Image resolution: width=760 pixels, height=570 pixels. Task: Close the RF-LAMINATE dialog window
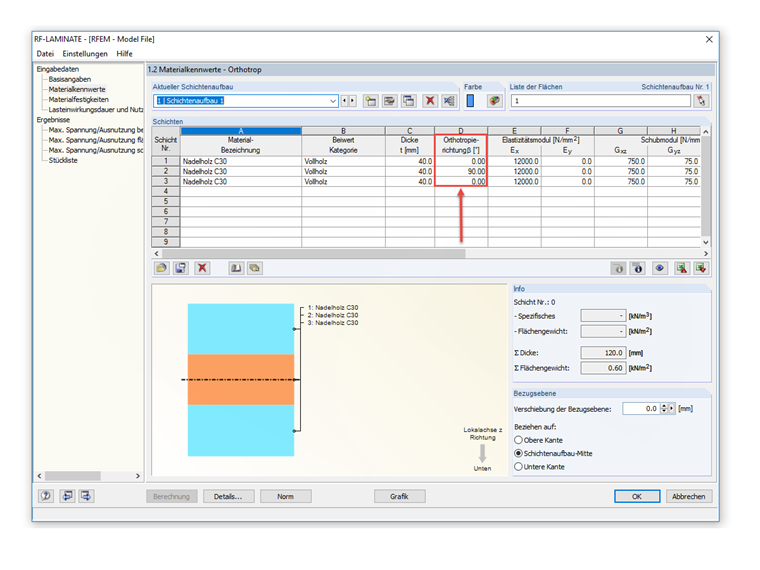[709, 39]
